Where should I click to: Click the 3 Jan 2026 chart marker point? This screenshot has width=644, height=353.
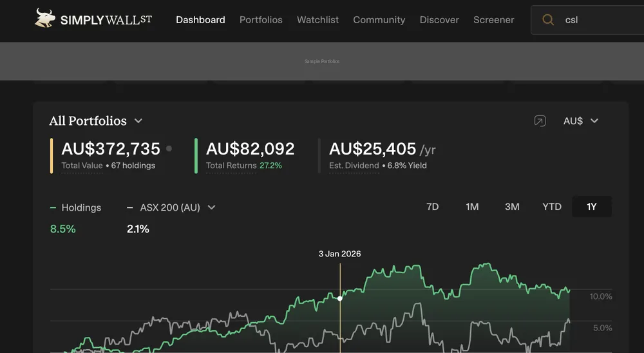click(x=339, y=298)
